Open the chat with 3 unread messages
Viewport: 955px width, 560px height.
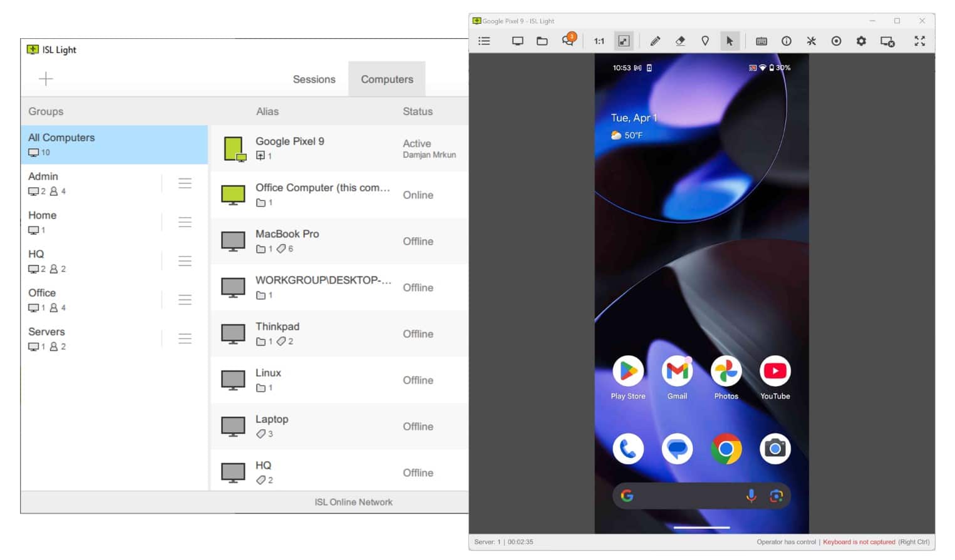pyautogui.click(x=568, y=41)
